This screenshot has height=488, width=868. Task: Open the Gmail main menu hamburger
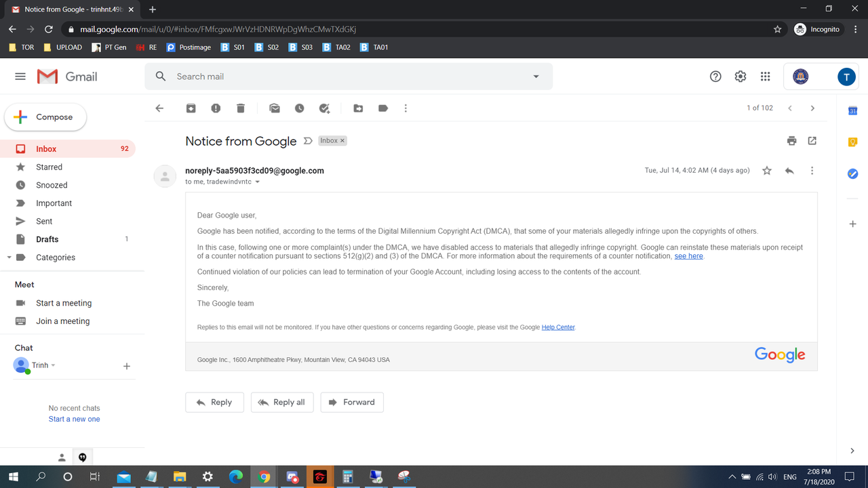pyautogui.click(x=20, y=77)
